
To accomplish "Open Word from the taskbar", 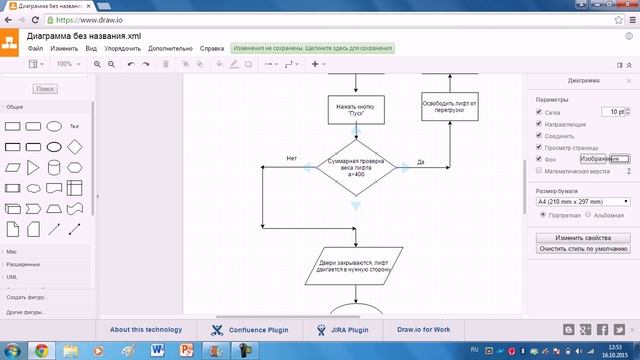I will click(x=157, y=350).
